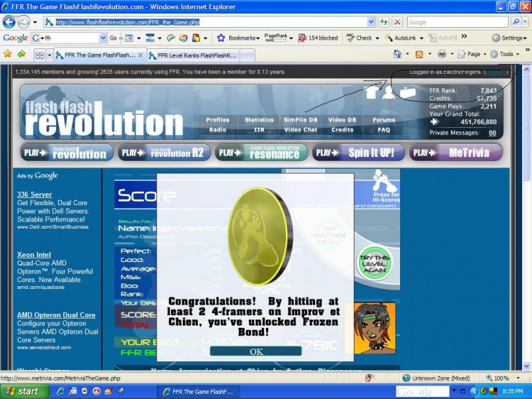Click the Play MeTrivia button
The height and width of the screenshot is (399, 532).
point(455,153)
